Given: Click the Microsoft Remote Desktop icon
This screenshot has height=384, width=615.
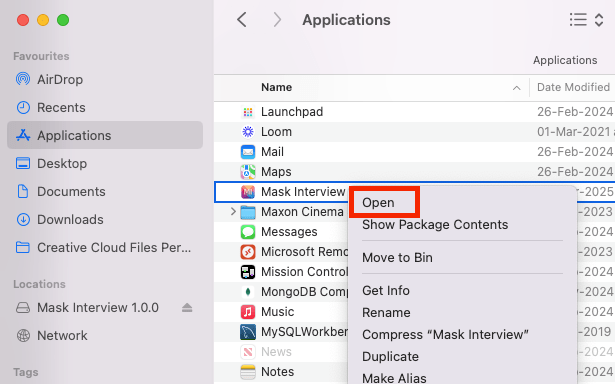Looking at the screenshot, I should (x=248, y=252).
